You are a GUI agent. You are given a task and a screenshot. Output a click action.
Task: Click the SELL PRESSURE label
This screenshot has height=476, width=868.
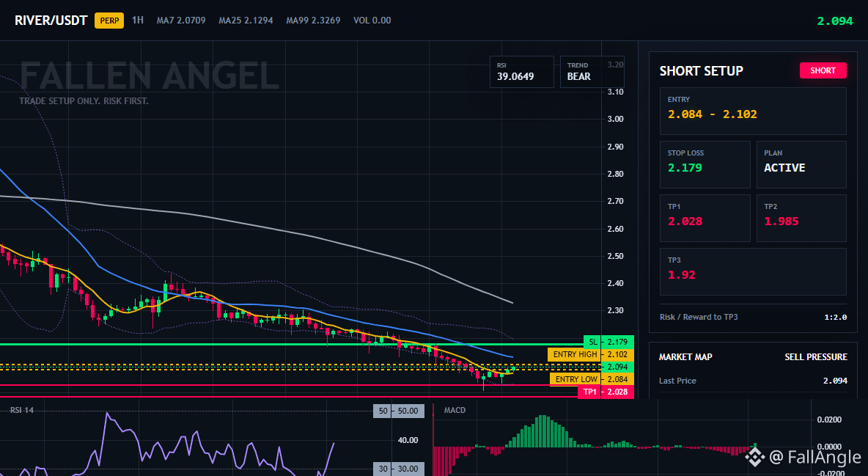816,357
